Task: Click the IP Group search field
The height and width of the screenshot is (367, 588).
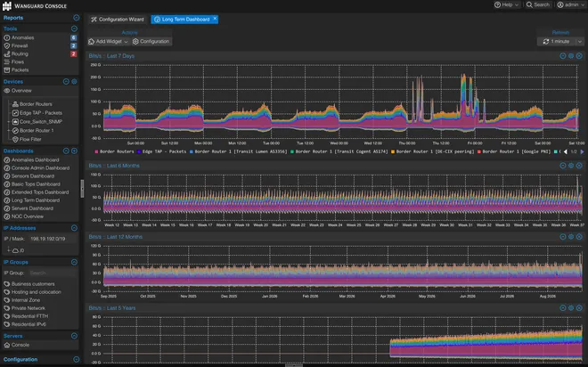Action: coord(53,273)
